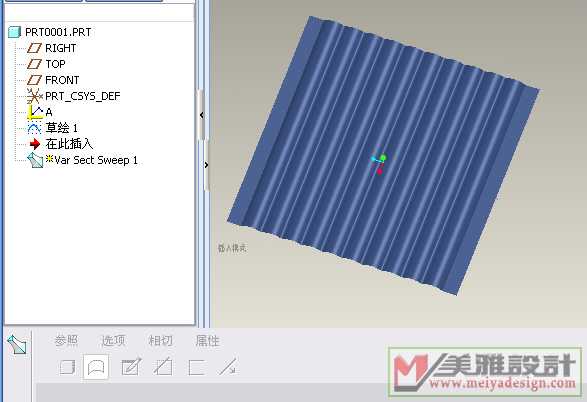Toggle the thin feature option

196,367
